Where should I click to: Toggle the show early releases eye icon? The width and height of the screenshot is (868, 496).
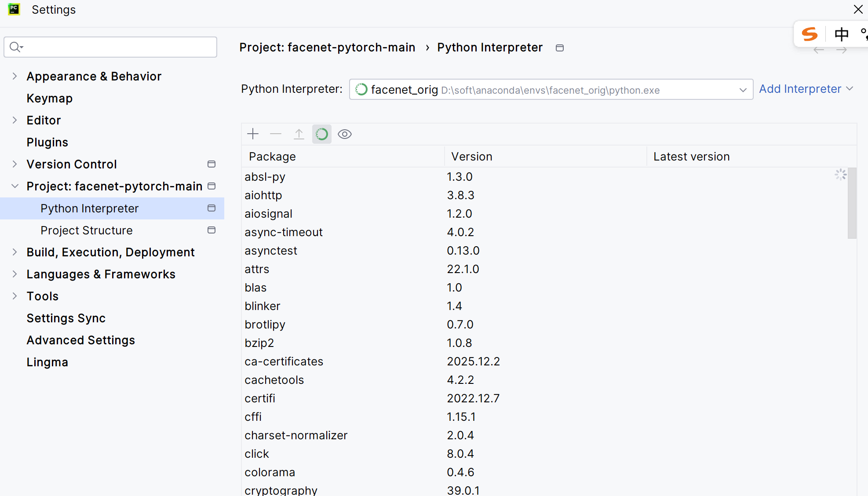click(345, 134)
